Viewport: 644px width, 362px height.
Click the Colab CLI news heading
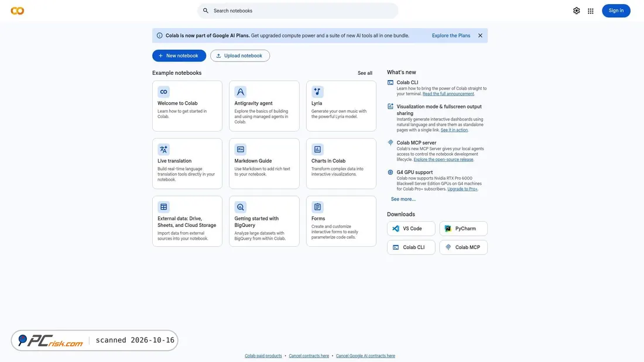tap(407, 82)
